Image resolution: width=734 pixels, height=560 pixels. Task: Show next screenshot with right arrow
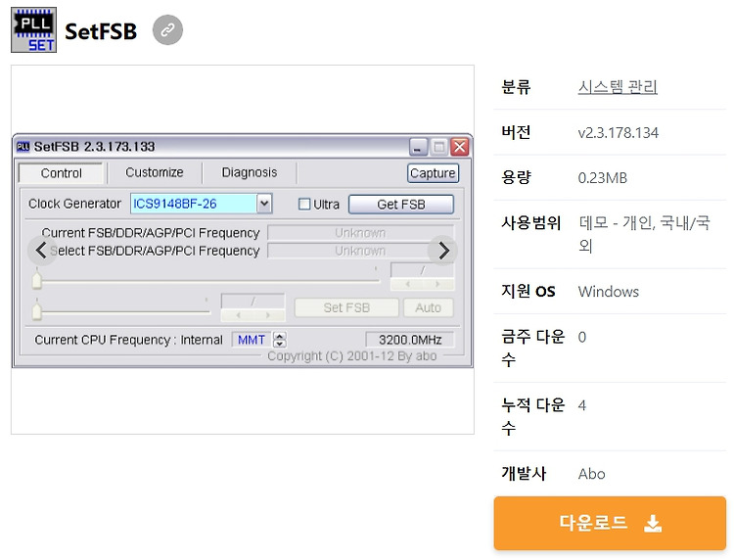click(442, 251)
